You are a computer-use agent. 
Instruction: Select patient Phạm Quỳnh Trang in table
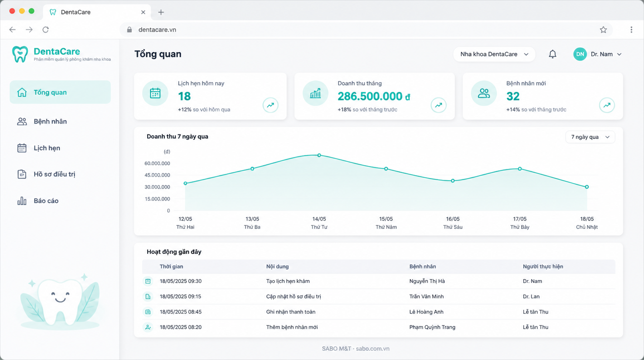(433, 327)
